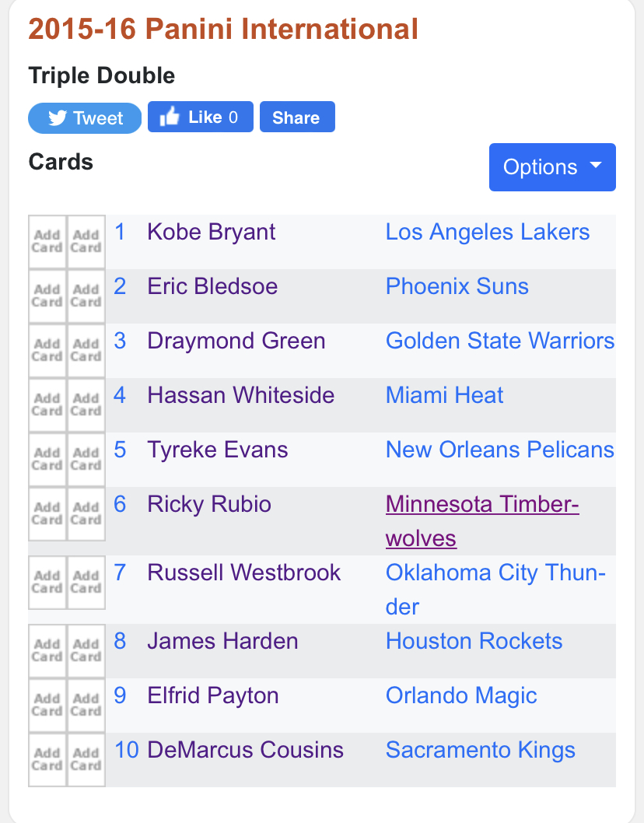Click the second Add Card thumbnail for Hassan Whiteside
This screenshot has width=644, height=823.
coord(86,405)
